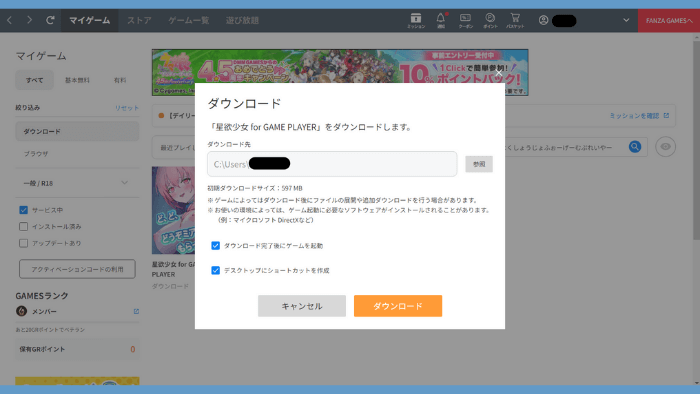Click the orange デイリー notice dot
Viewport: 700px width, 394px height.
tap(161, 116)
